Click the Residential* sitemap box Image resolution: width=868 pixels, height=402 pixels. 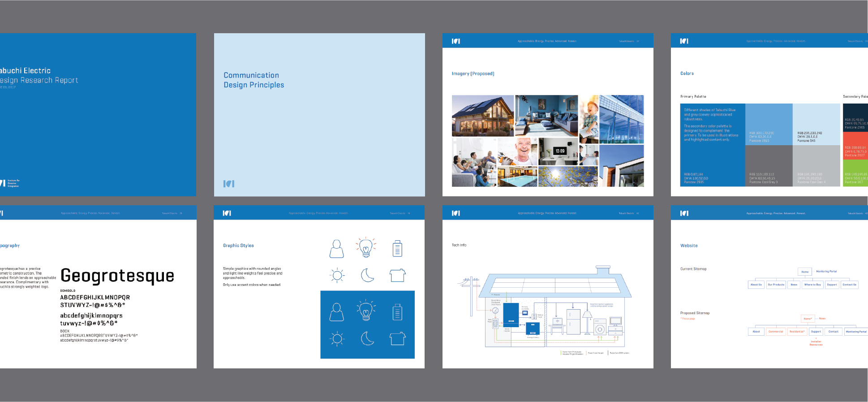(x=797, y=332)
